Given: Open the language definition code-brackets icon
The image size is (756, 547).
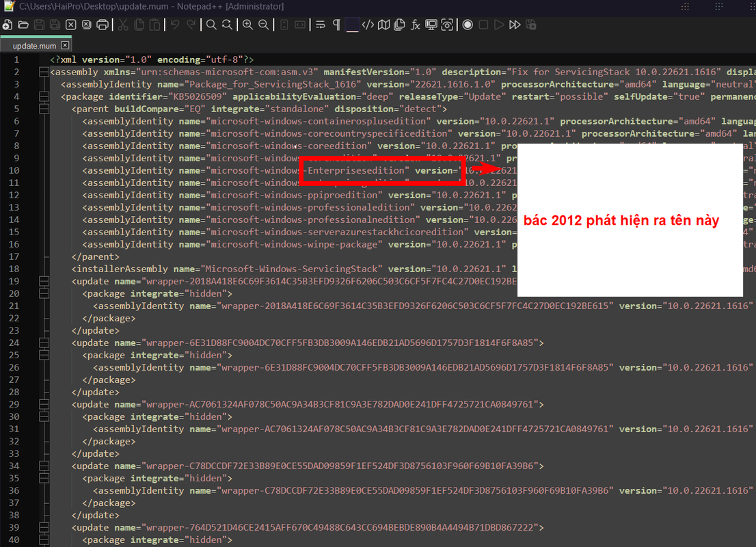Looking at the screenshot, I should (x=368, y=25).
